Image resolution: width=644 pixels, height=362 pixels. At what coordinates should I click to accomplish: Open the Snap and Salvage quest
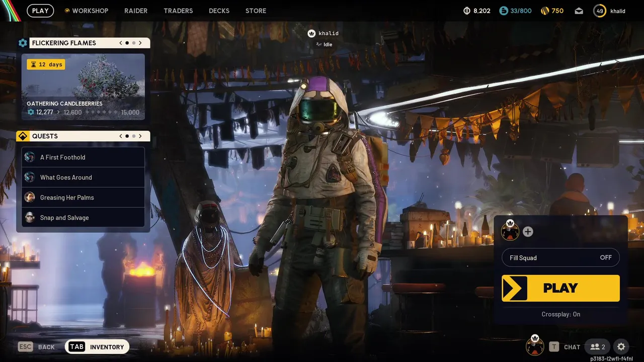[83, 218]
